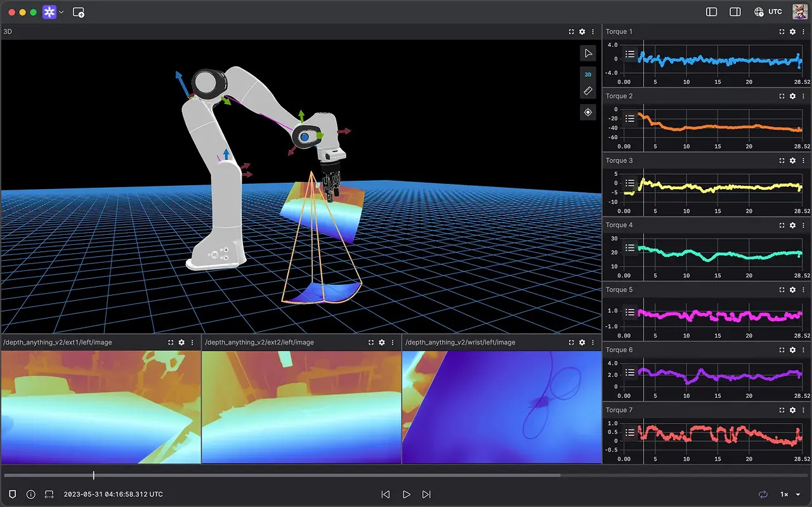Click the add-recording icon beside the Rerun logo
Image resolution: width=812 pixels, height=507 pixels.
pos(79,11)
